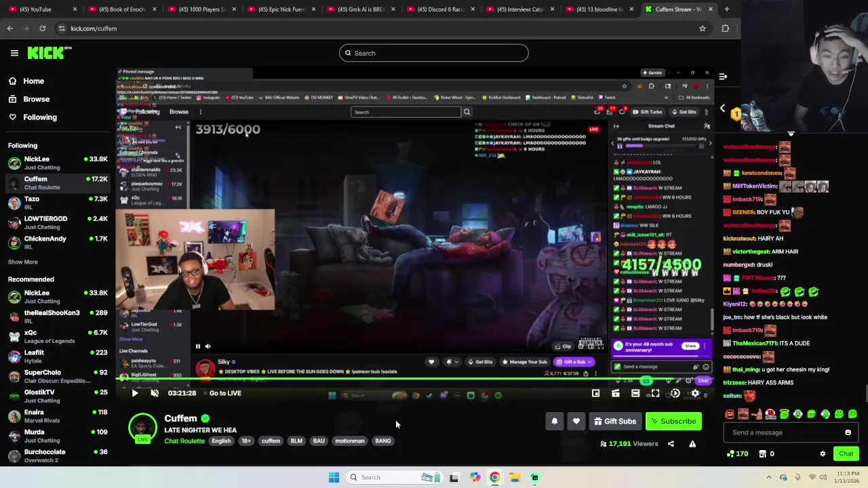The height and width of the screenshot is (488, 868).
Task: Open a new browser tab
Action: pyautogui.click(x=727, y=9)
